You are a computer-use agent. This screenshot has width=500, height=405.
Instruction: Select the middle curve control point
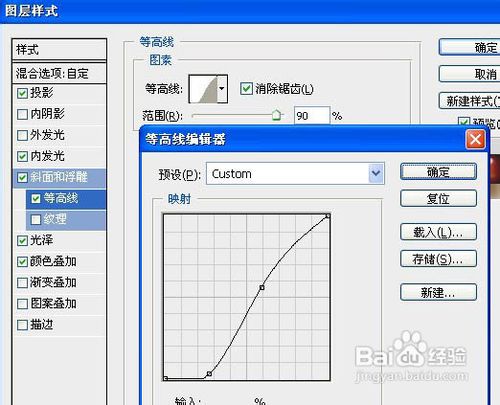pyautogui.click(x=262, y=287)
